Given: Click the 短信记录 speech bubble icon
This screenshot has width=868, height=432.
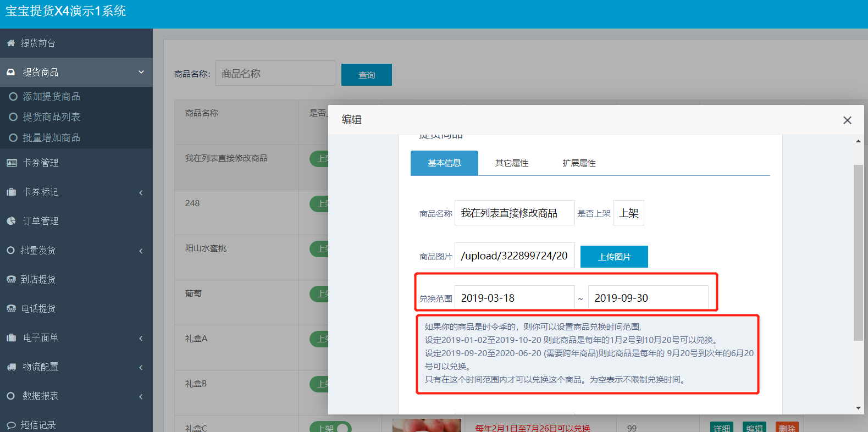Looking at the screenshot, I should pos(11,425).
